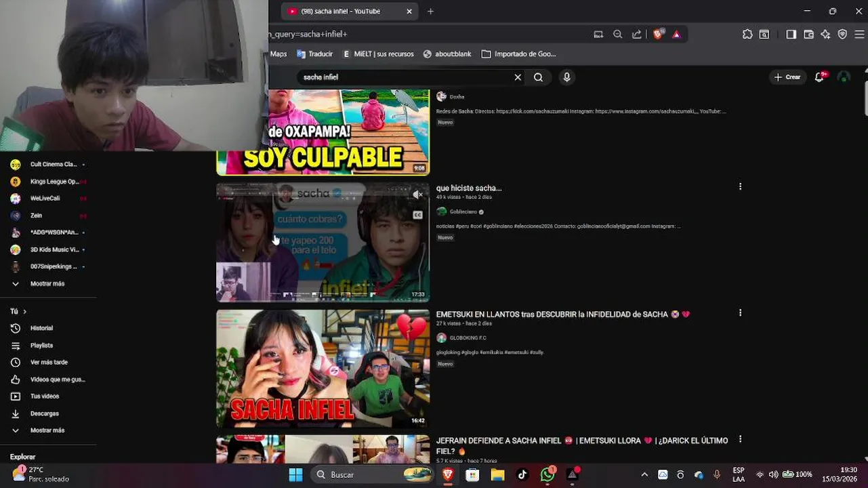Click the taskbar Buscar search box
Viewport: 868px width, 488px height.
pyautogui.click(x=372, y=474)
